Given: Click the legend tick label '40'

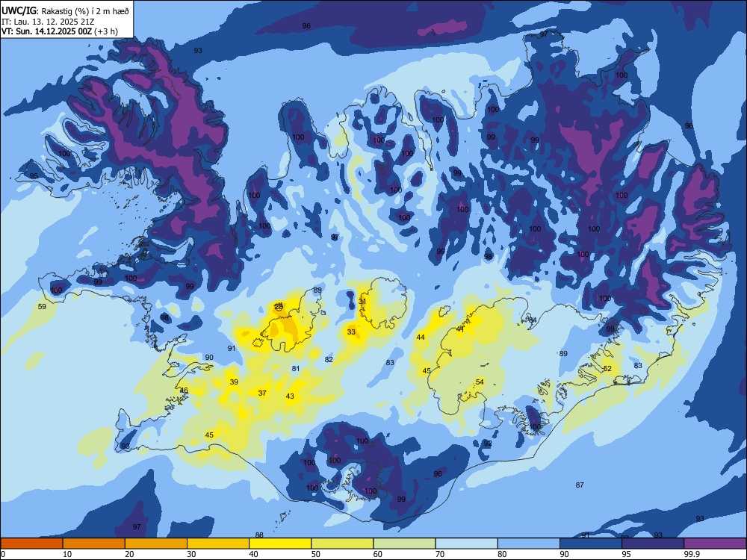Looking at the screenshot, I should coord(254,554).
